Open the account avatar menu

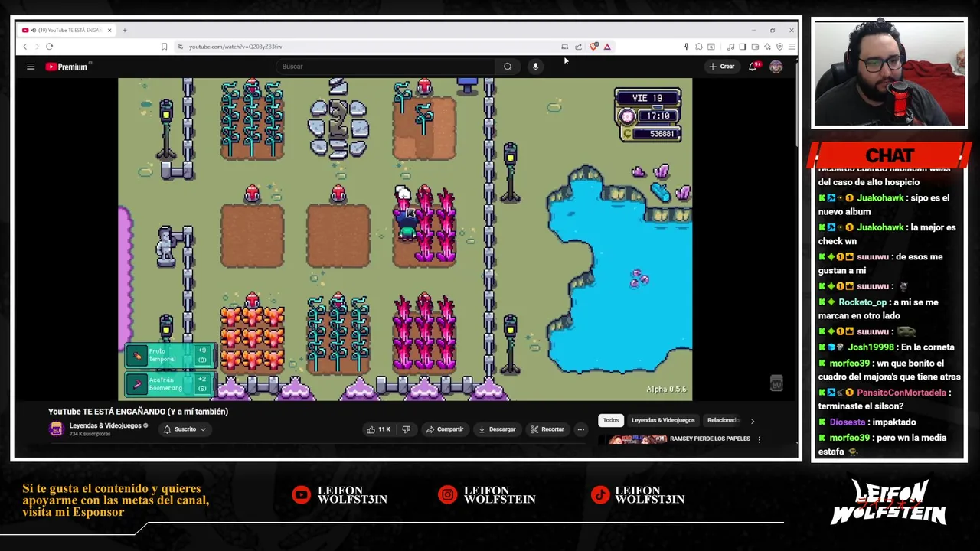(776, 67)
